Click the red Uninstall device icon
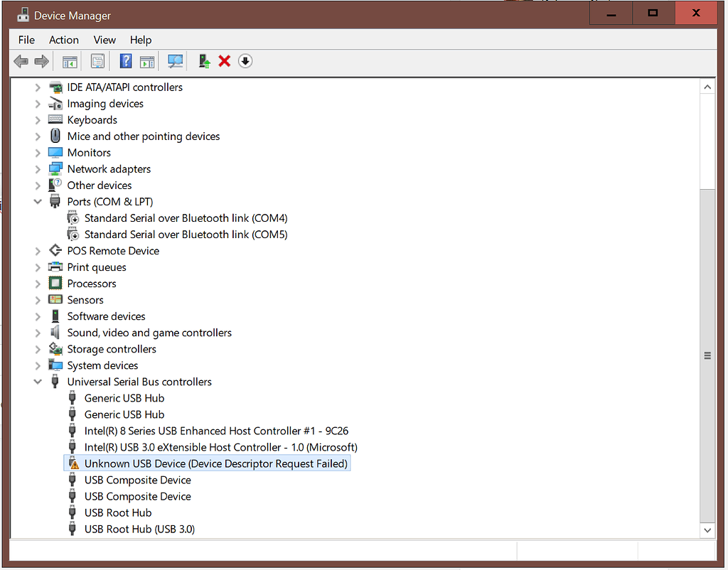This screenshot has height=570, width=728. (x=224, y=61)
